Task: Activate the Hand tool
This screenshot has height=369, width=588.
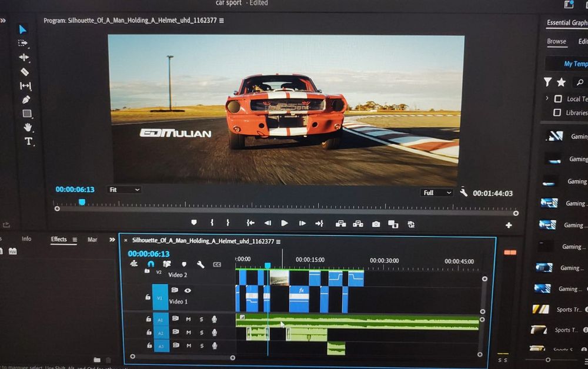Action: [x=27, y=127]
